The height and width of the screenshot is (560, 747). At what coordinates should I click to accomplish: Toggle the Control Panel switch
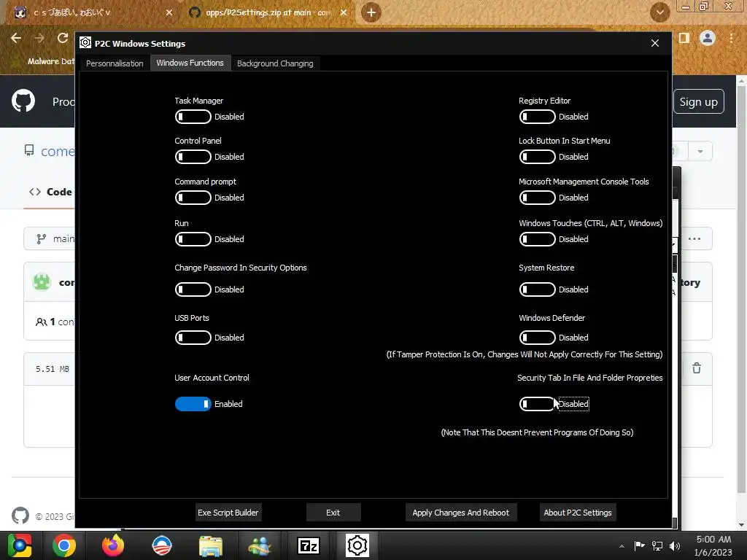coord(193,157)
